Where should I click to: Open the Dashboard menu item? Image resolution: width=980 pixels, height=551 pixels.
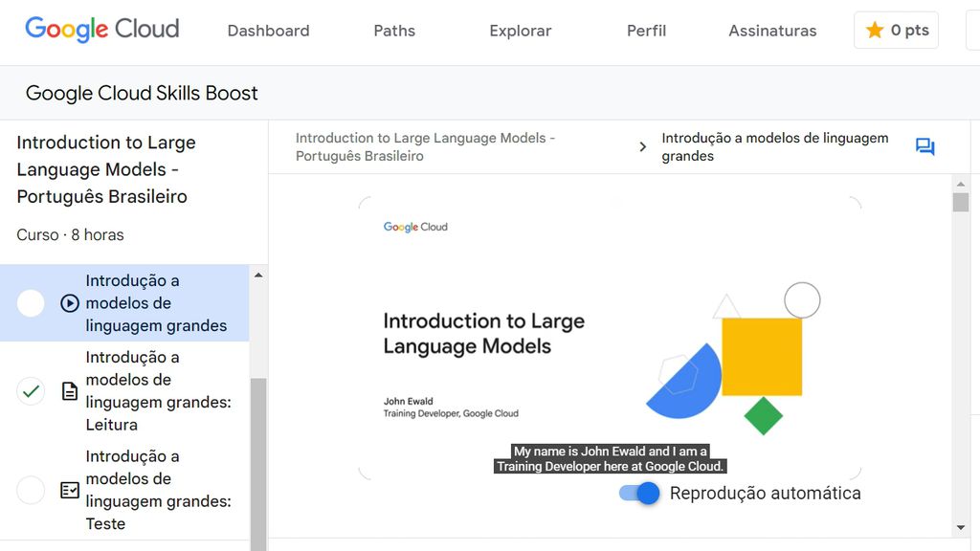click(x=268, y=31)
